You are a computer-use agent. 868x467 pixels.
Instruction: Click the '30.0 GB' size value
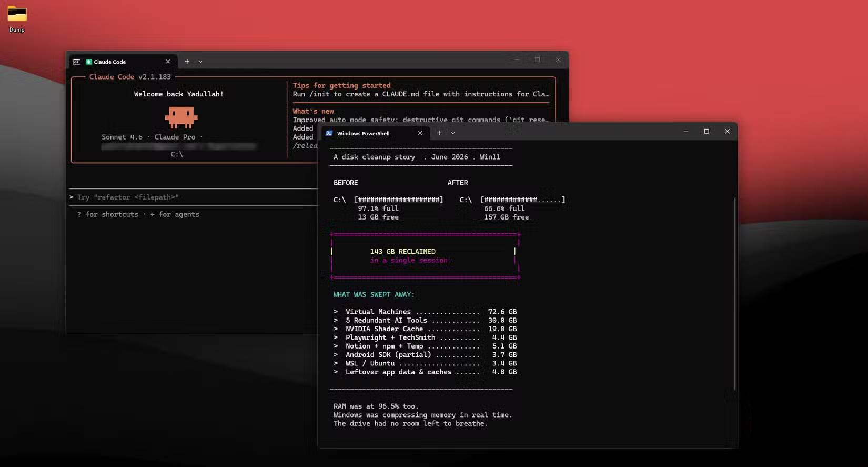tap(502, 320)
